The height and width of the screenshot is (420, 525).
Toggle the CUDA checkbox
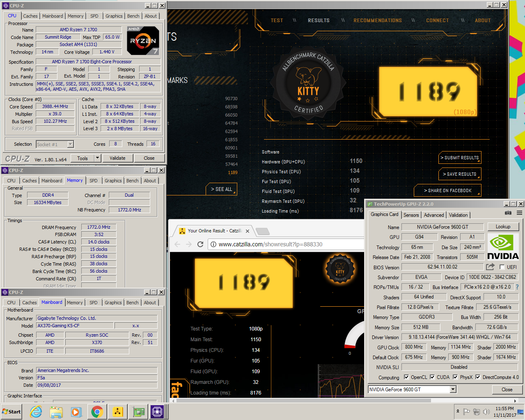[x=432, y=377]
